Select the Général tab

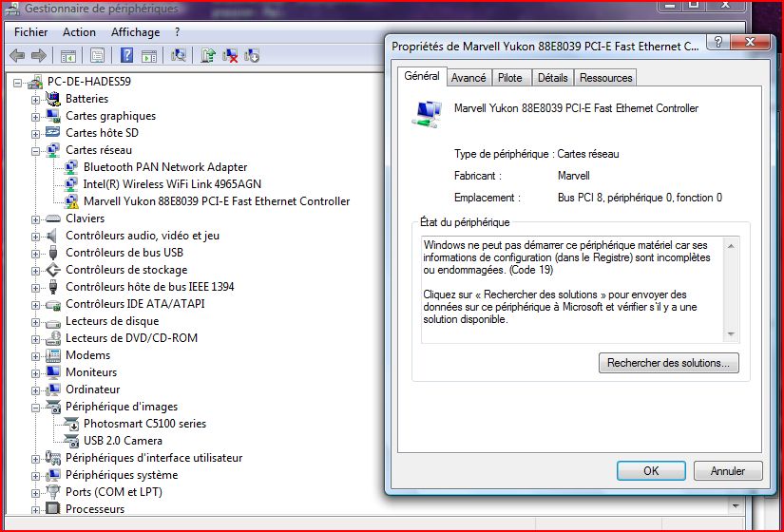[422, 75]
